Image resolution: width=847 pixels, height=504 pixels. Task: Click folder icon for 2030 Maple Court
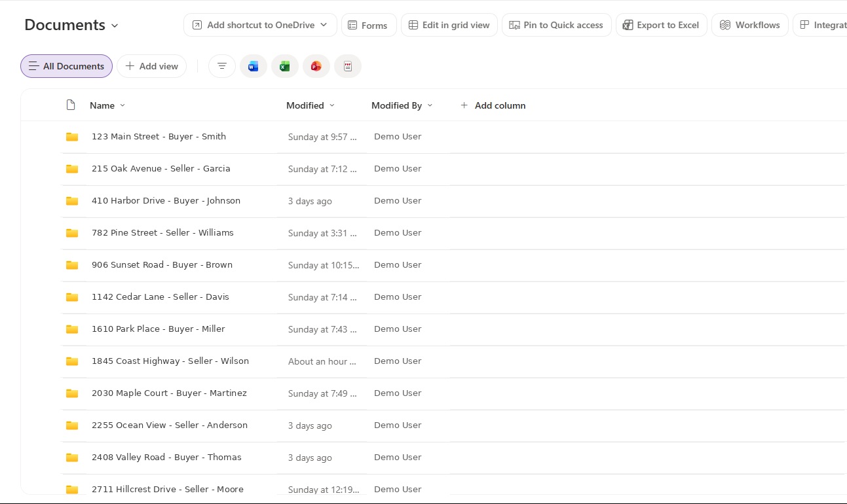pyautogui.click(x=72, y=393)
